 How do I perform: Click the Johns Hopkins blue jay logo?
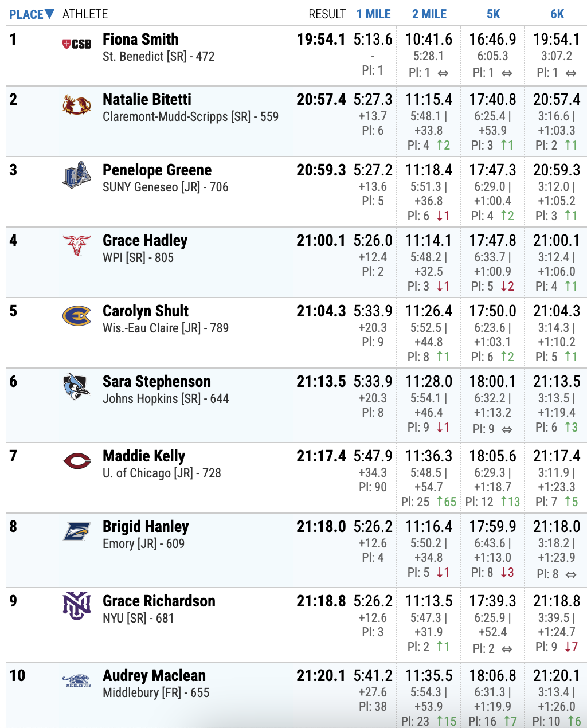point(77,386)
